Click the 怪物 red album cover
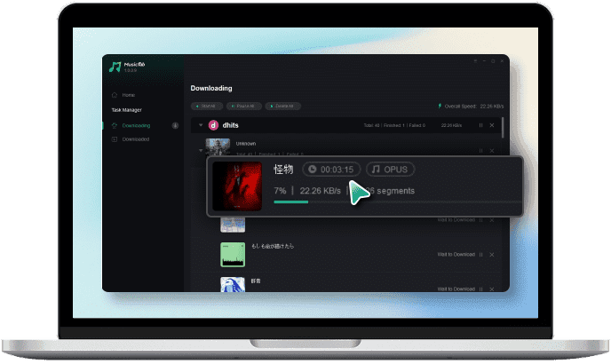Screen dimensions: 611x364 click(238, 186)
